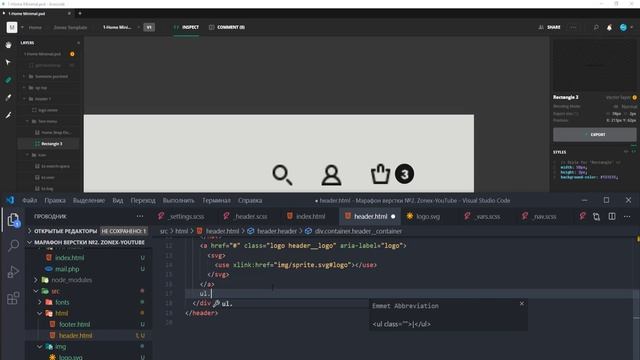Screen dimensions: 640x360
Task: Open footer.html in Explorer
Action: 74,324
